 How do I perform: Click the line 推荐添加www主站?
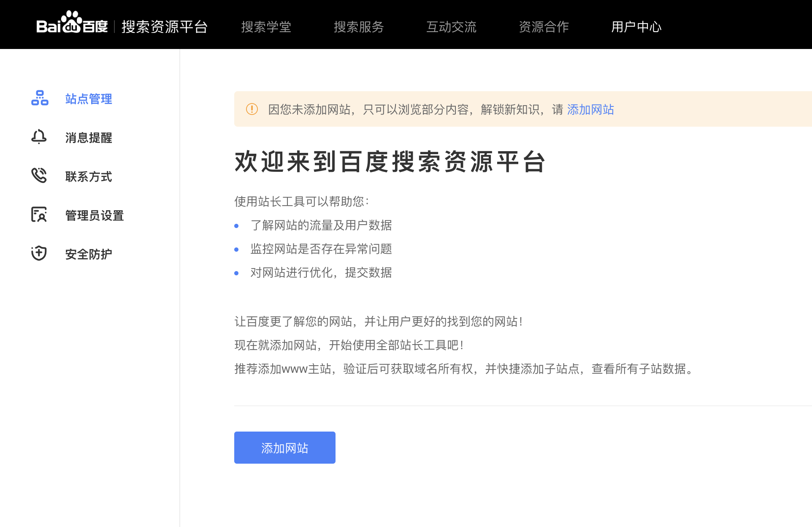pos(464,369)
